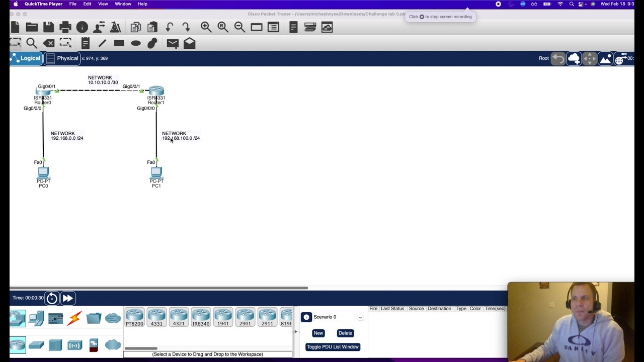This screenshot has width=644, height=362.
Task: Click the workspace horizontal scrollbar
Action: [158, 288]
